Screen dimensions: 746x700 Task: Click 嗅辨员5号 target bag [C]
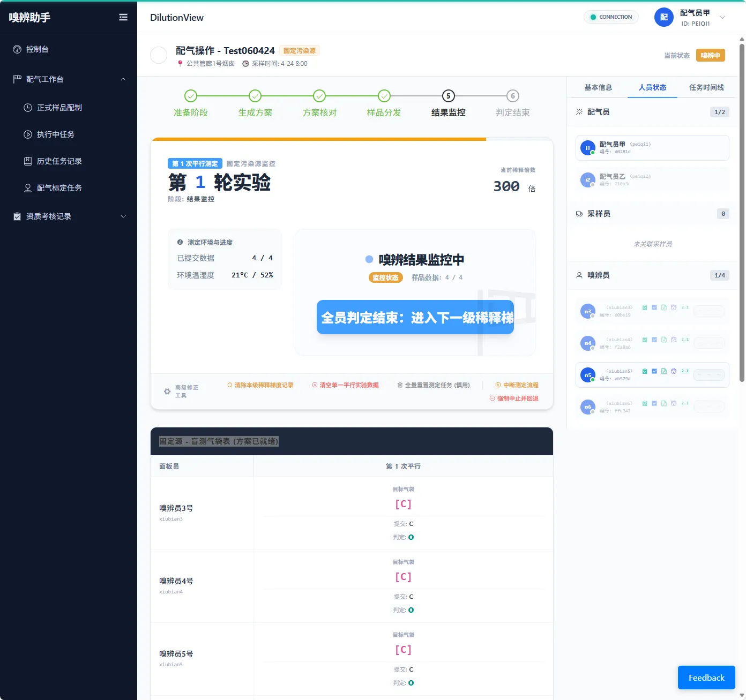tap(403, 650)
